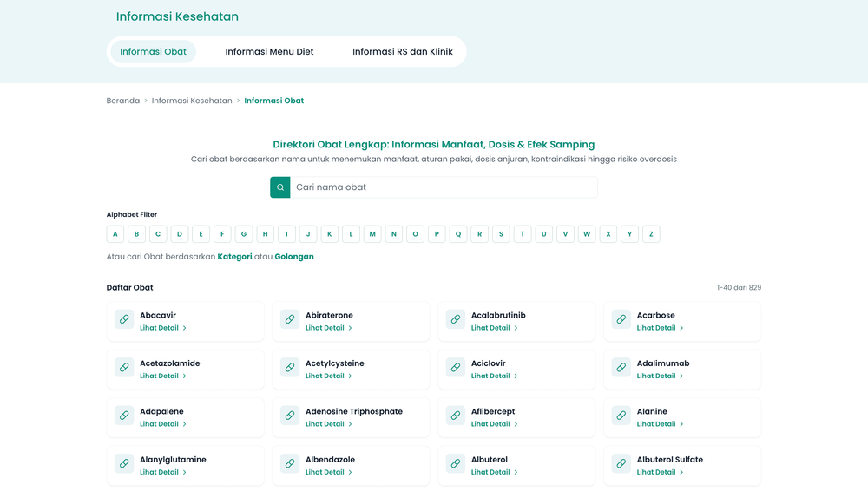The width and height of the screenshot is (868, 491).
Task: Focus the Cari nama obat search field
Action: [x=444, y=187]
